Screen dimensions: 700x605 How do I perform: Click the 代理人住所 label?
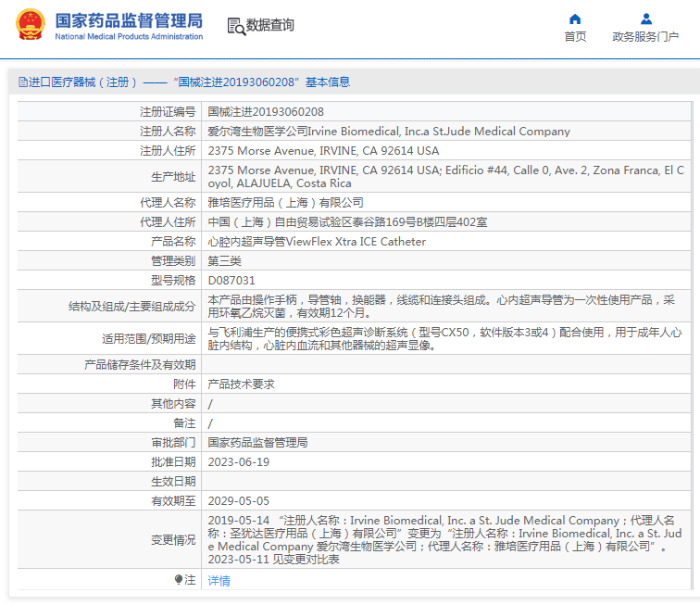click(168, 222)
